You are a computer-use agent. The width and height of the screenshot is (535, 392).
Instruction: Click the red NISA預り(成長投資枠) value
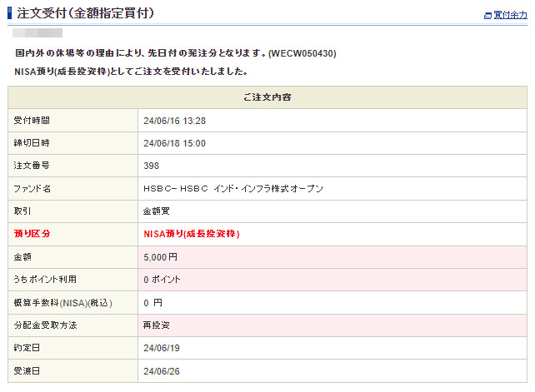191,234
